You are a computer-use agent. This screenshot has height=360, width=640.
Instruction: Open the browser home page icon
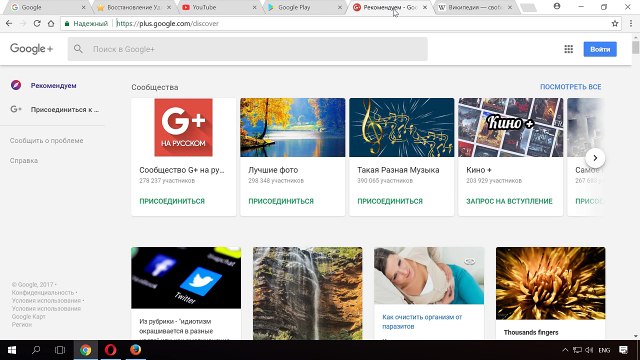[x=51, y=24]
